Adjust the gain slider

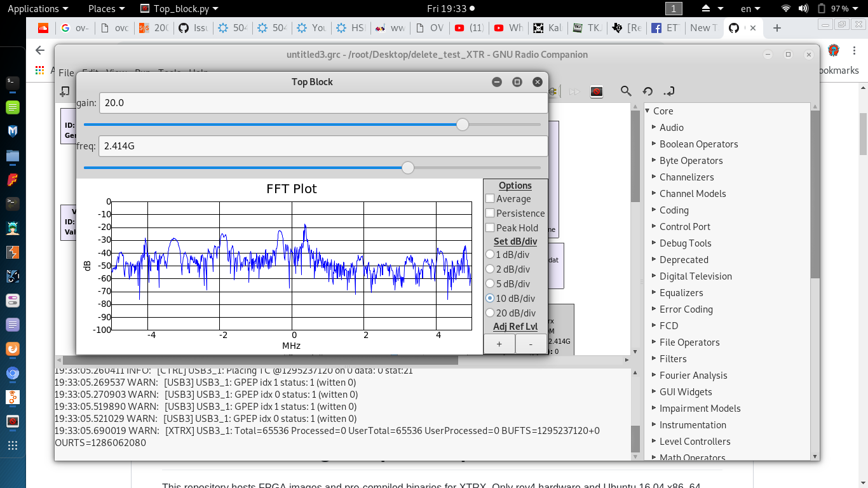click(x=462, y=125)
